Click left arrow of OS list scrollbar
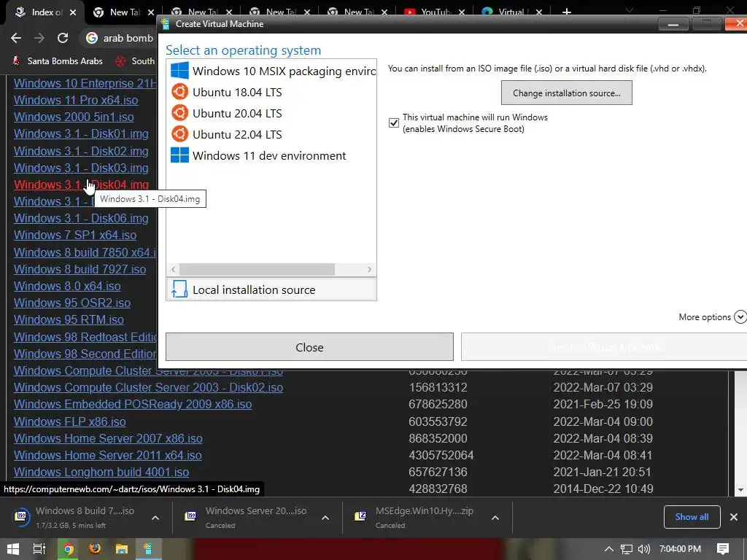Viewport: 747px width, 560px height. coord(173,270)
